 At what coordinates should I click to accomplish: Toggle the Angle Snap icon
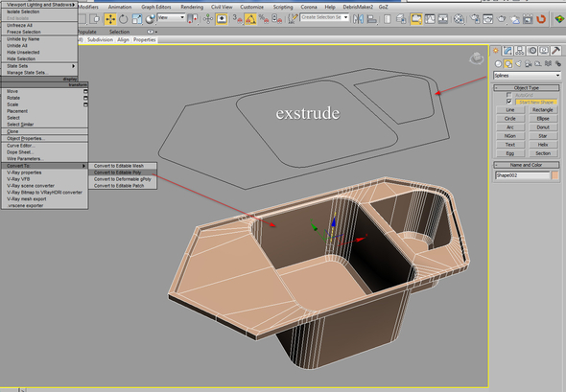(250, 19)
